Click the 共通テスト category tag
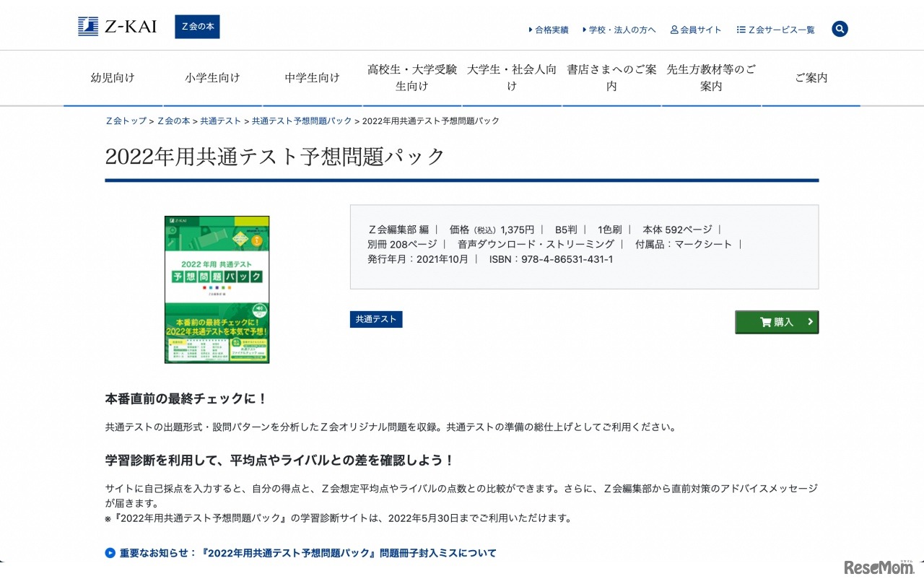This screenshot has width=924, height=584. [x=376, y=319]
